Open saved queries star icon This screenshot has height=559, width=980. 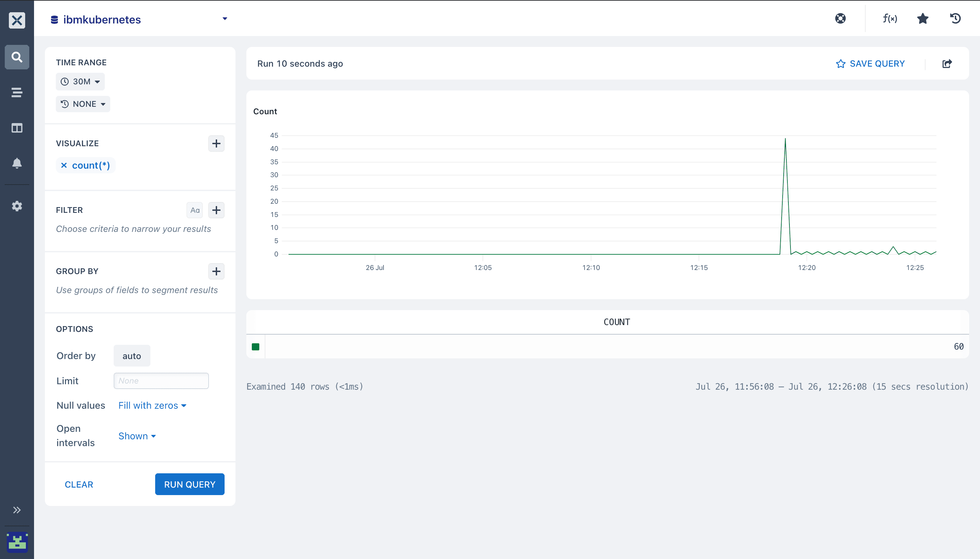[922, 18]
